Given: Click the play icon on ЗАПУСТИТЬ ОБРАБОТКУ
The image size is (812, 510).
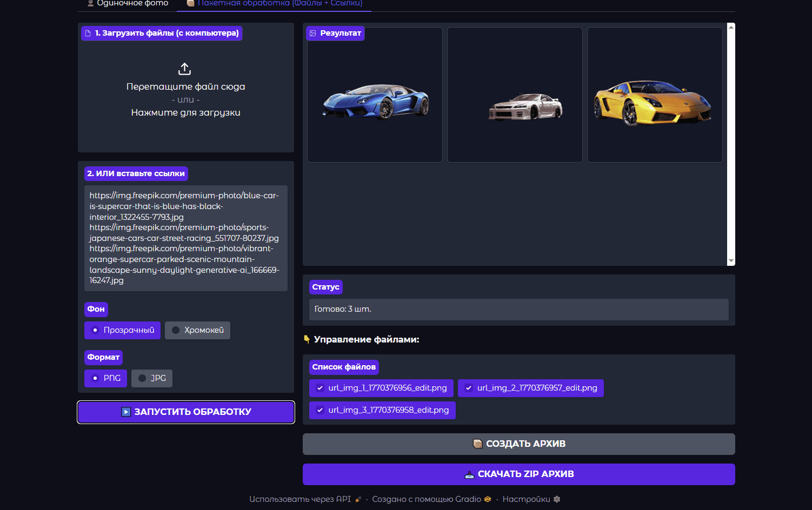Looking at the screenshot, I should click(126, 412).
